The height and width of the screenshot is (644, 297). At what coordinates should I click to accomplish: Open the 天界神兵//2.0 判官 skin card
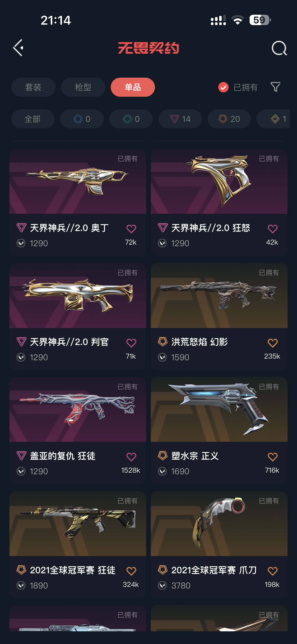pyautogui.click(x=78, y=316)
